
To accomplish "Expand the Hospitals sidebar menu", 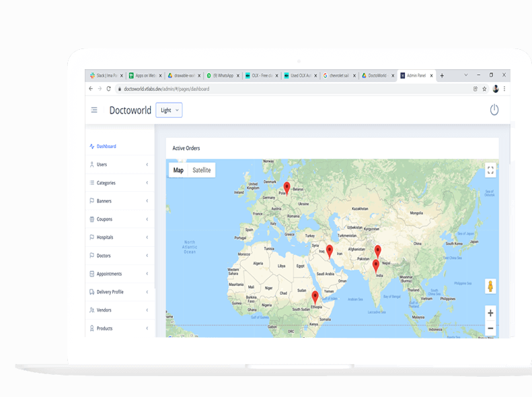I will [x=119, y=238].
